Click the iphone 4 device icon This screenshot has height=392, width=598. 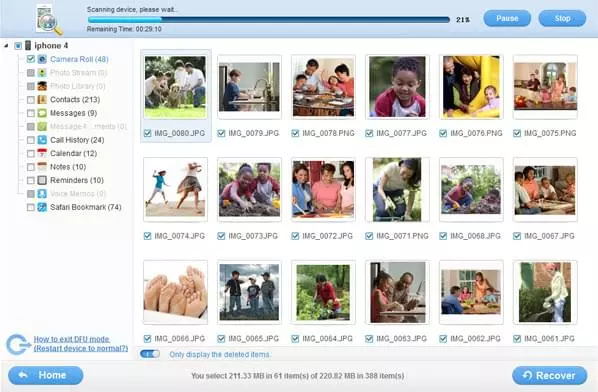coord(28,45)
